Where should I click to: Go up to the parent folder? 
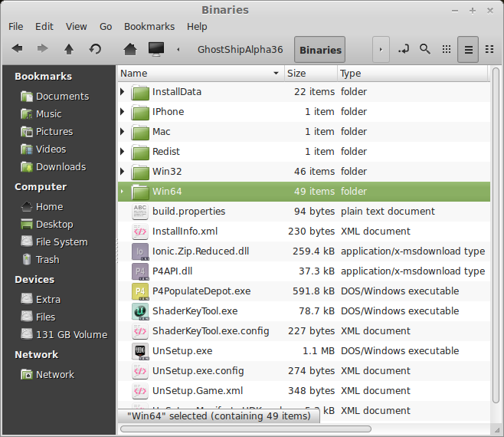tap(69, 49)
